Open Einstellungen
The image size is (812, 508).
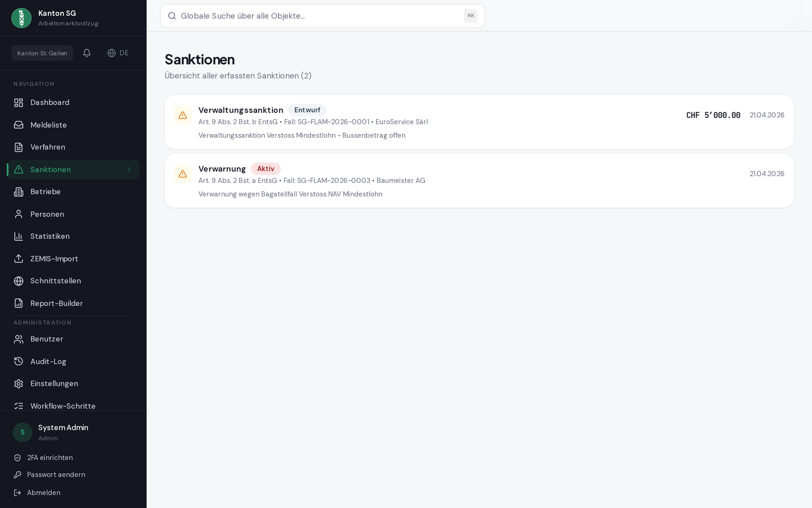click(x=73, y=384)
